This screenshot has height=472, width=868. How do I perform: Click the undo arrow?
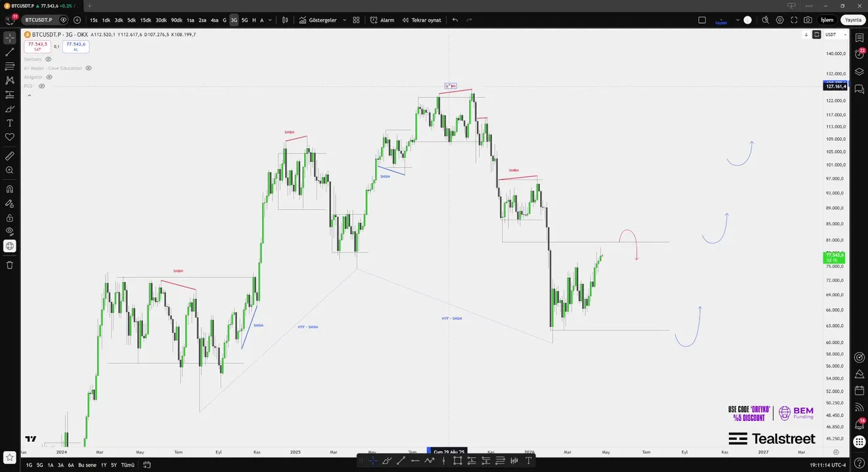[x=455, y=20]
